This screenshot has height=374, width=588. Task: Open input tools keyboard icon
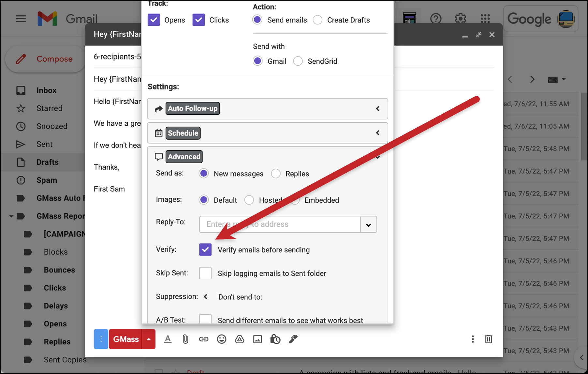pyautogui.click(x=553, y=80)
